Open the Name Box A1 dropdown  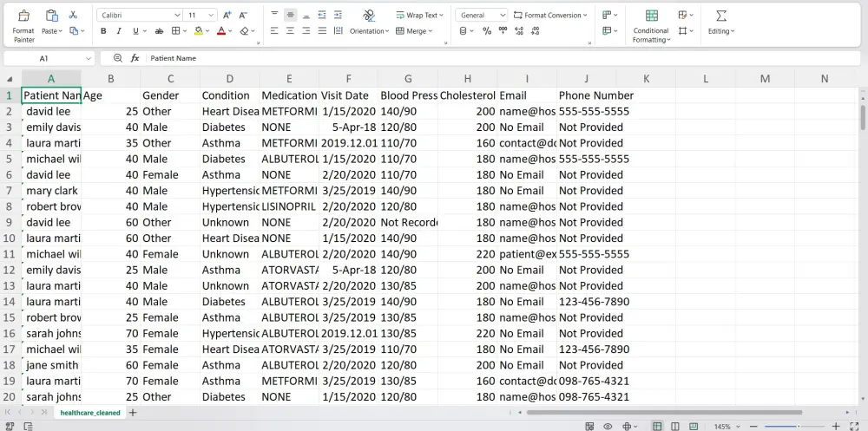tap(89, 58)
